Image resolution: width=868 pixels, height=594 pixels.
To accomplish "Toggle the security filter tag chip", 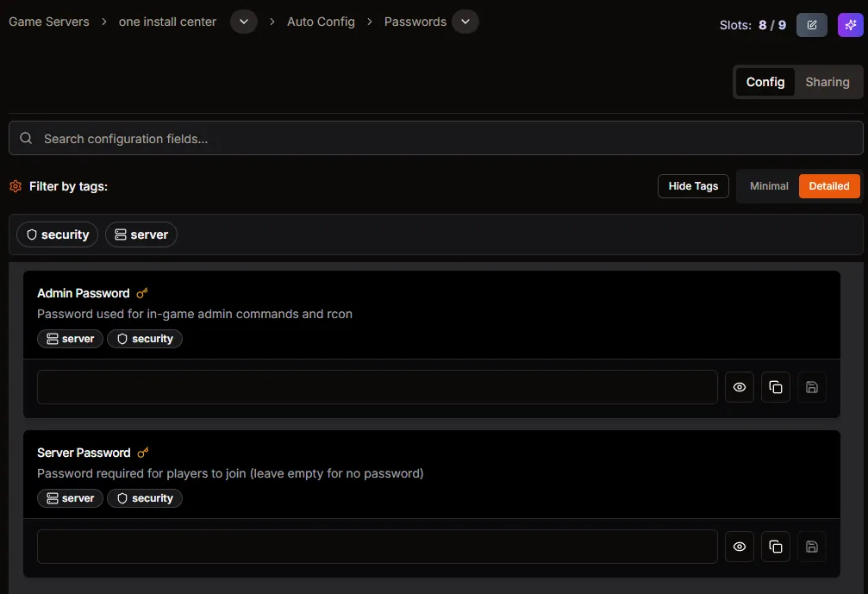I will pos(56,234).
